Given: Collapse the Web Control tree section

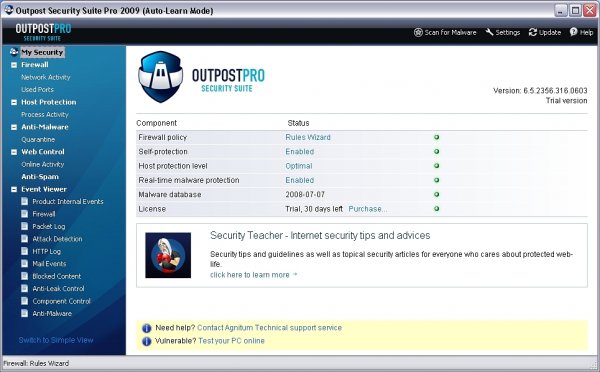Looking at the screenshot, I should 14,152.
